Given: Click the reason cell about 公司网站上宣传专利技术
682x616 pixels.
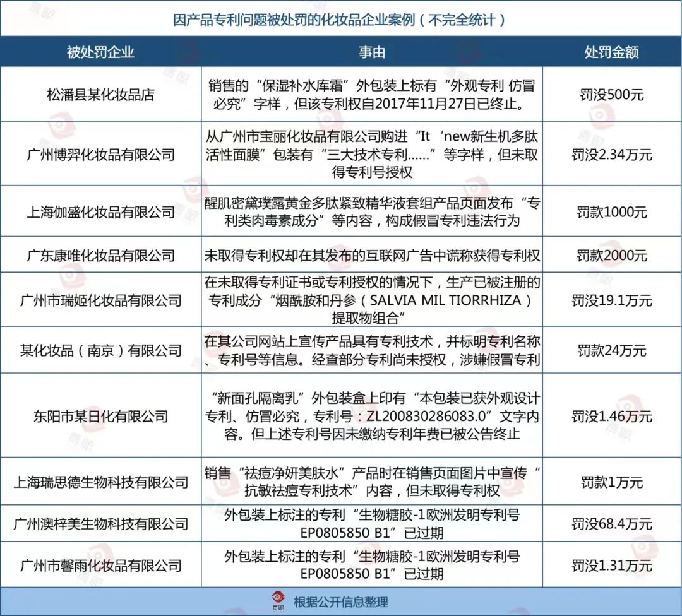Looking at the screenshot, I should coord(372,350).
